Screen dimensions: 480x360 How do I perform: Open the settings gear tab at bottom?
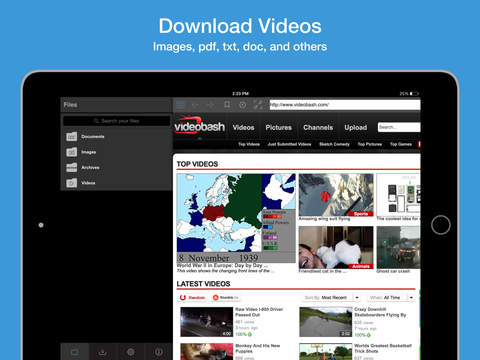point(131,352)
